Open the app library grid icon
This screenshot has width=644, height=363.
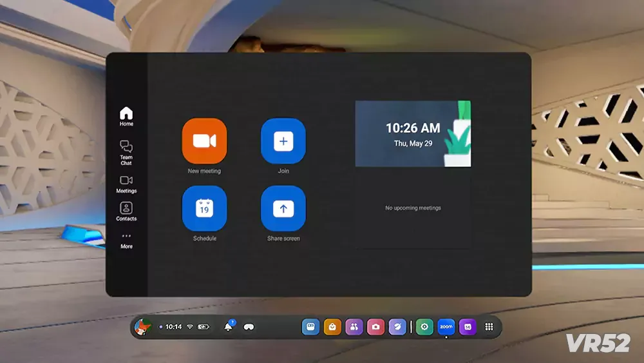(x=489, y=327)
